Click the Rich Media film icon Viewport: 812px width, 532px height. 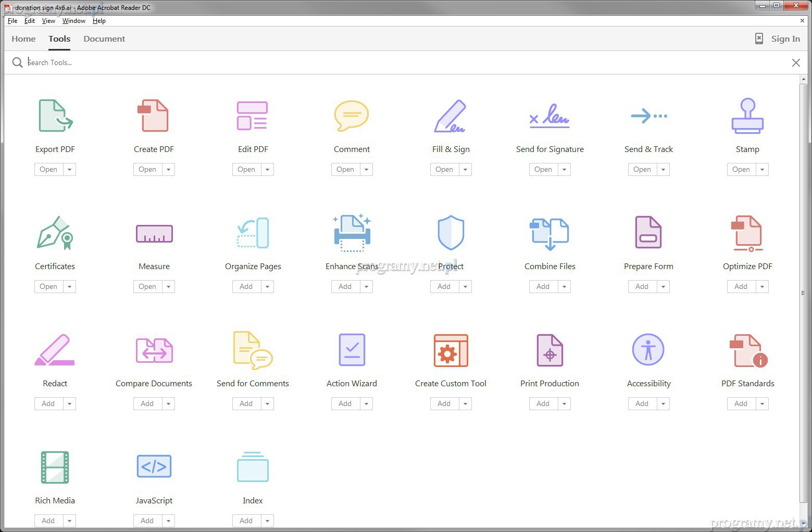55,467
